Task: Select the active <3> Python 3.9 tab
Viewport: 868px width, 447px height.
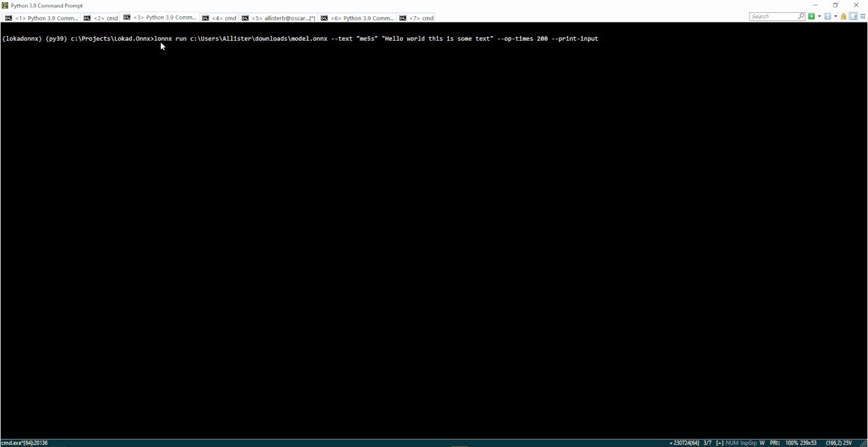Action: [x=160, y=18]
